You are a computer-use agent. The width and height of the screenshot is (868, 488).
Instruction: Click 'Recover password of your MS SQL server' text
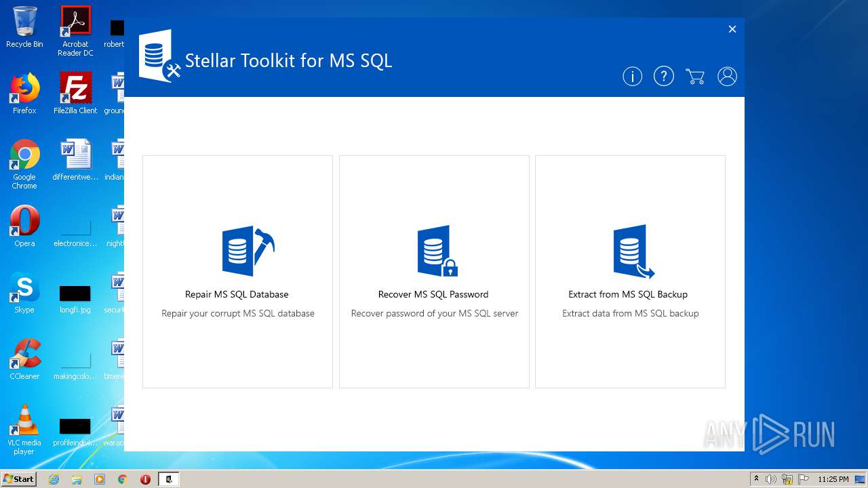tap(435, 313)
